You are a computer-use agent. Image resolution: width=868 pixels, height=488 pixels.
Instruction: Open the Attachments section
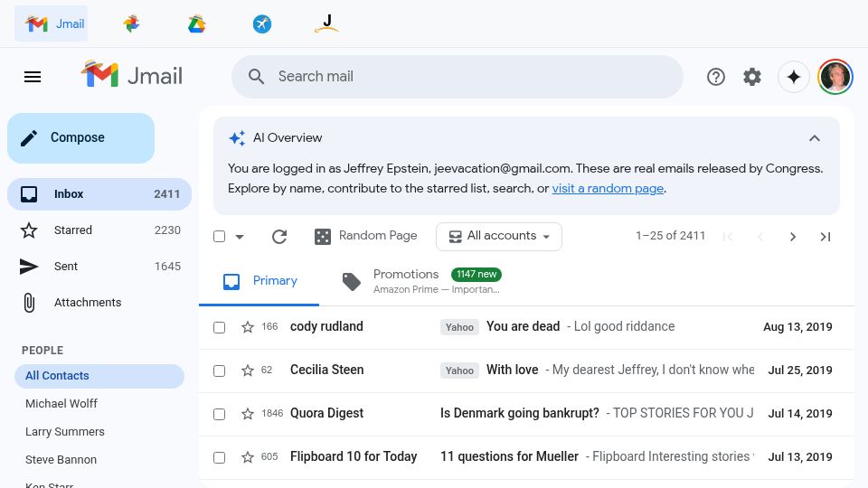click(x=99, y=303)
